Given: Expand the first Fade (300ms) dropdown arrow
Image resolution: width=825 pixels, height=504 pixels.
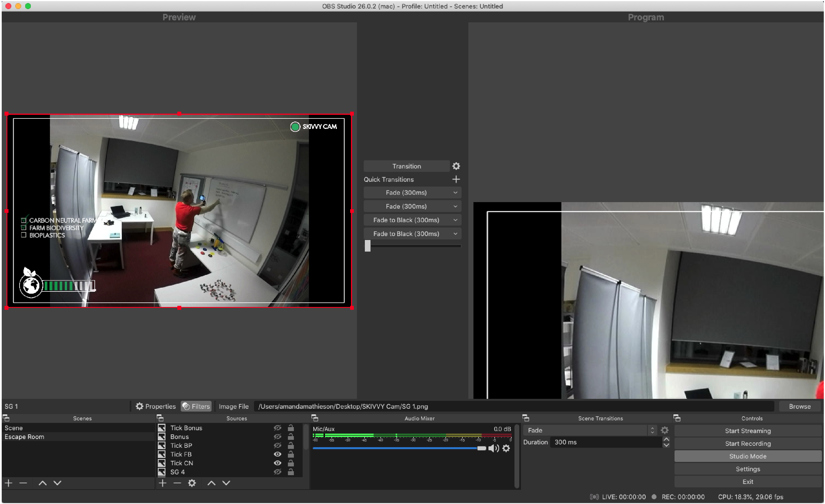Looking at the screenshot, I should tap(455, 192).
